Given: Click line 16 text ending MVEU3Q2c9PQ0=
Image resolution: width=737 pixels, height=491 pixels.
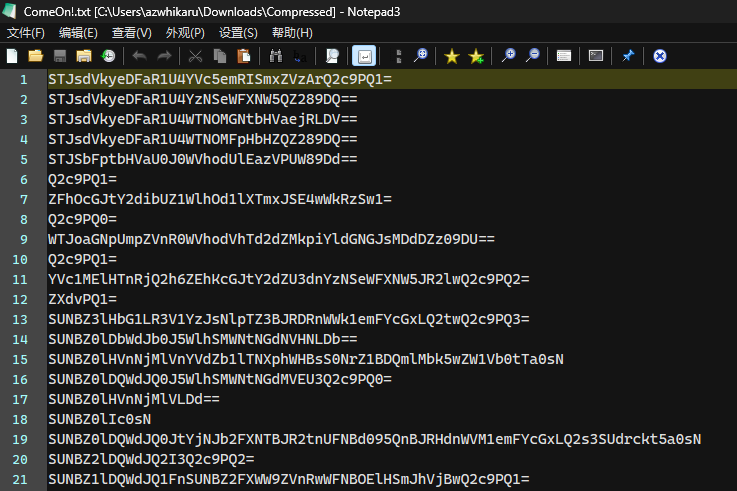Looking at the screenshot, I should 220,379.
